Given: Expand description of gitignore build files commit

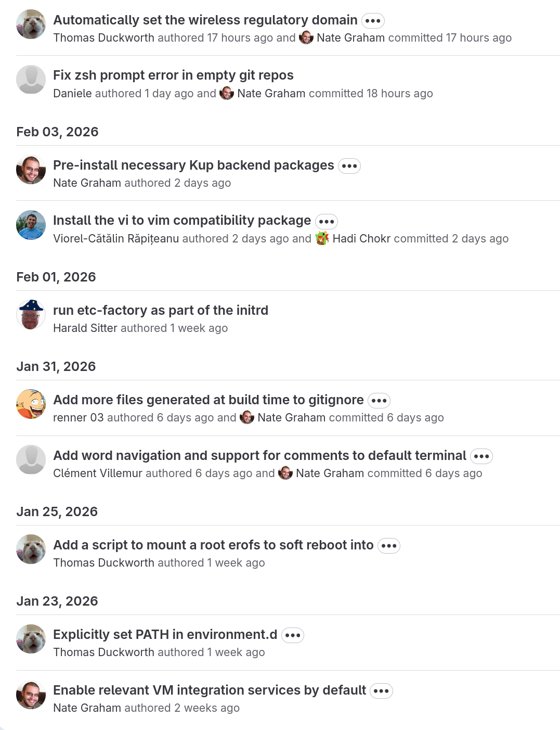Looking at the screenshot, I should 379,401.
